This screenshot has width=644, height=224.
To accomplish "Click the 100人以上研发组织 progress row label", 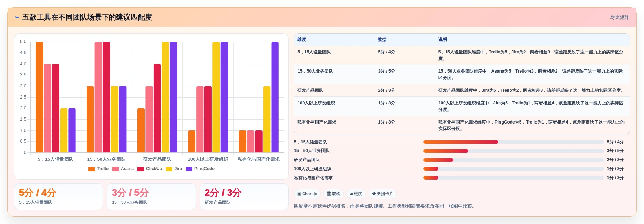I will click(x=313, y=169).
